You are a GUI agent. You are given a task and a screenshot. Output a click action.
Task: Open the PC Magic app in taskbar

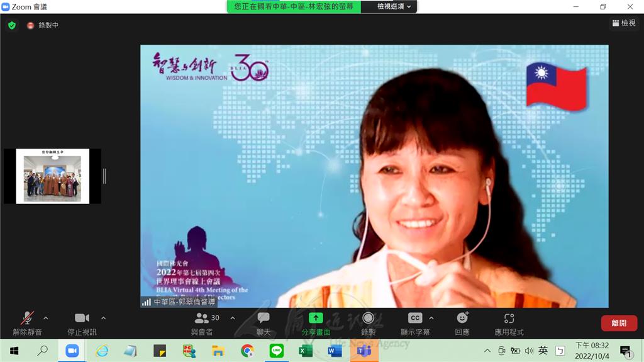click(189, 351)
